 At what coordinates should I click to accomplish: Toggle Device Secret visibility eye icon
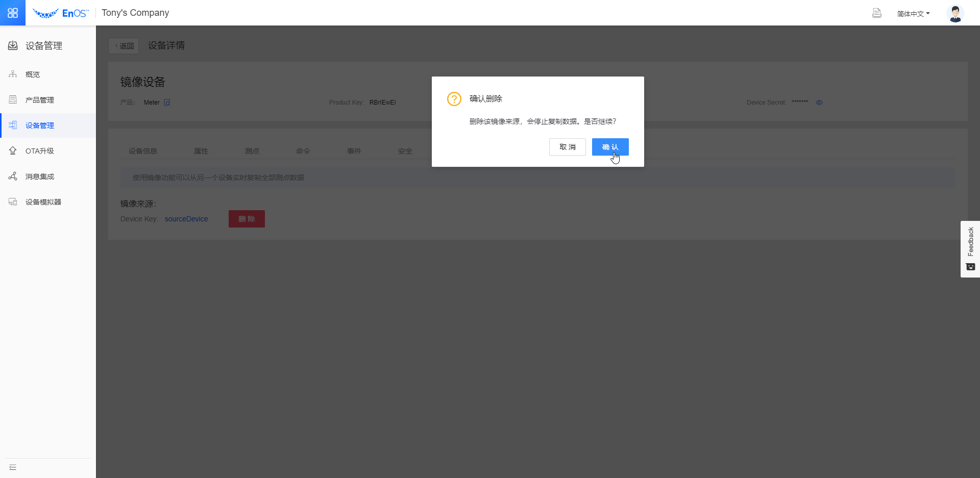point(819,103)
